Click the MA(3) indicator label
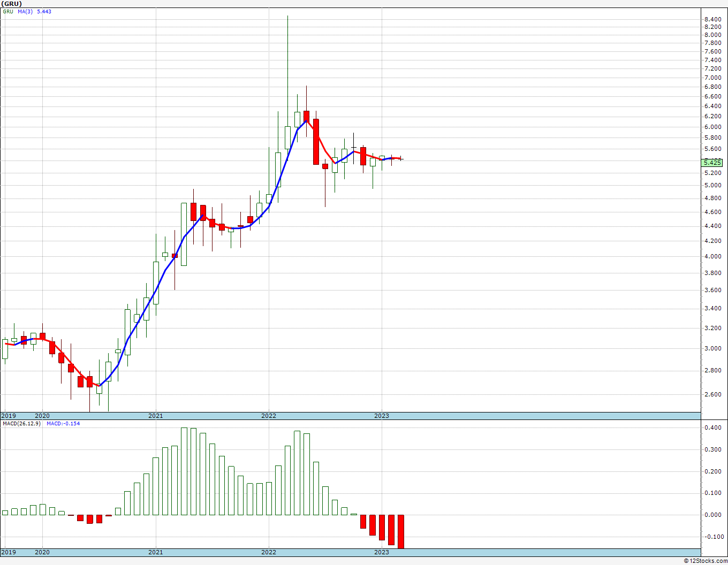The width and height of the screenshot is (728, 565). tap(25, 11)
